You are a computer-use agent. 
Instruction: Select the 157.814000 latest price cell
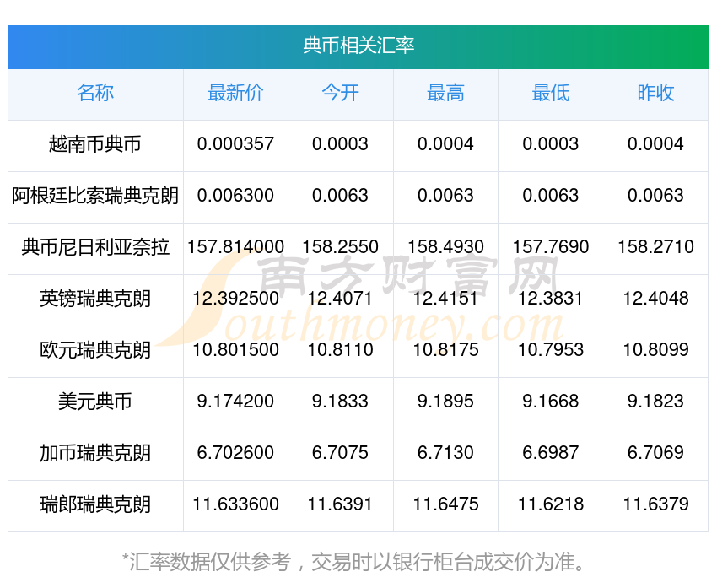235,247
